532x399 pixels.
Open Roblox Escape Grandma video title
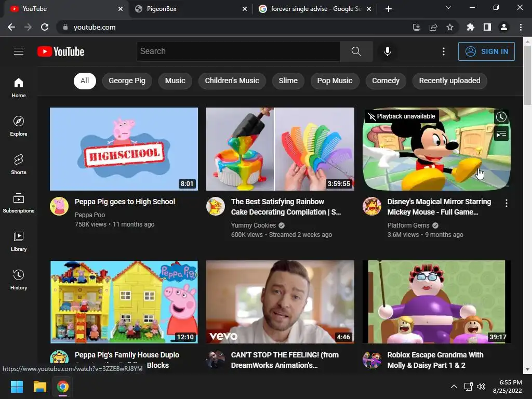(435, 360)
